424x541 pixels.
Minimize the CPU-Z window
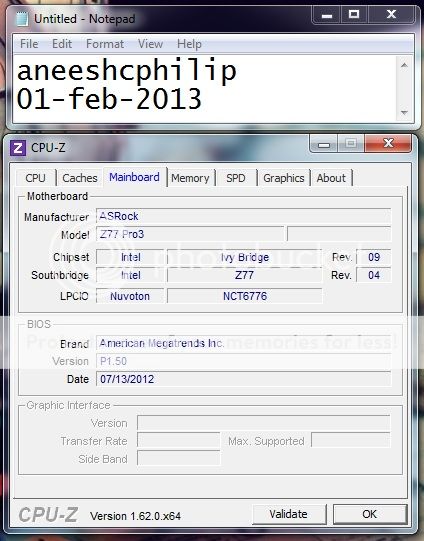coord(324,144)
